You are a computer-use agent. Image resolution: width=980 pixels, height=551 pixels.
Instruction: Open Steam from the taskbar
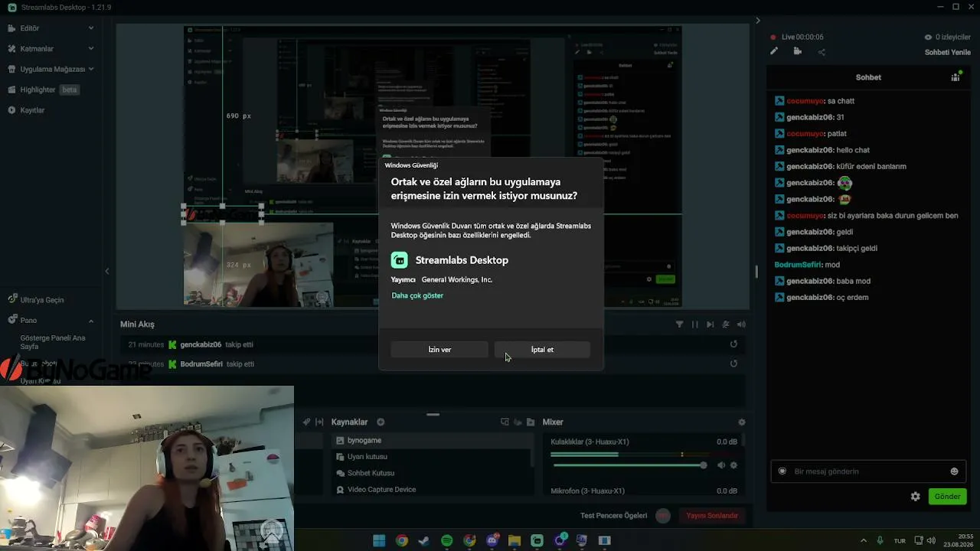point(424,540)
